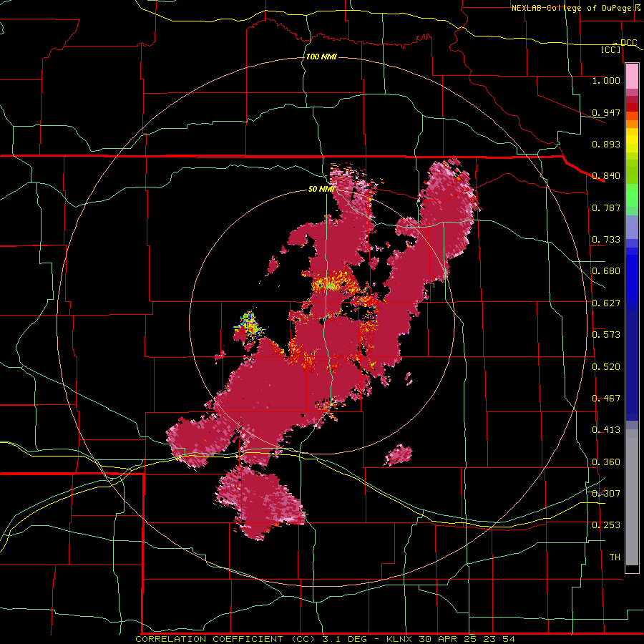644x644 pixels.
Task: Click the 0.840 legend value
Action: tap(606, 176)
